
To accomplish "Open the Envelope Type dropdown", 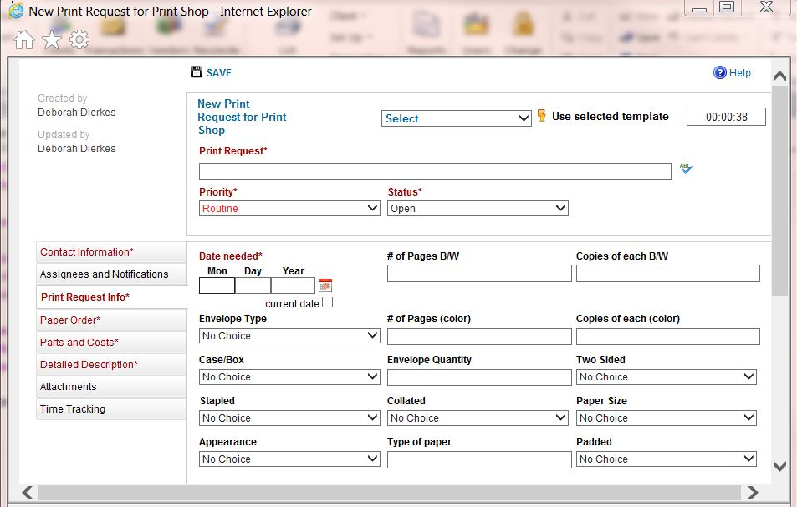I will coord(290,336).
